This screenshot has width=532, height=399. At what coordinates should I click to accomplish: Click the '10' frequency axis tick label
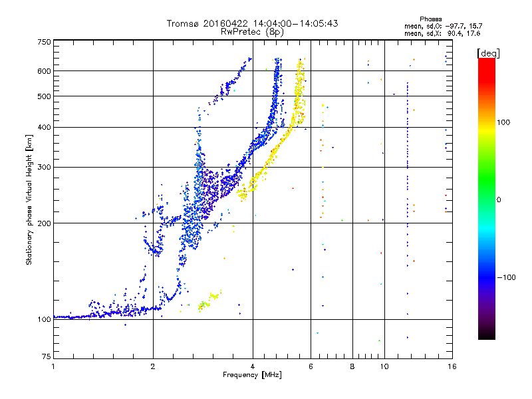(x=384, y=366)
